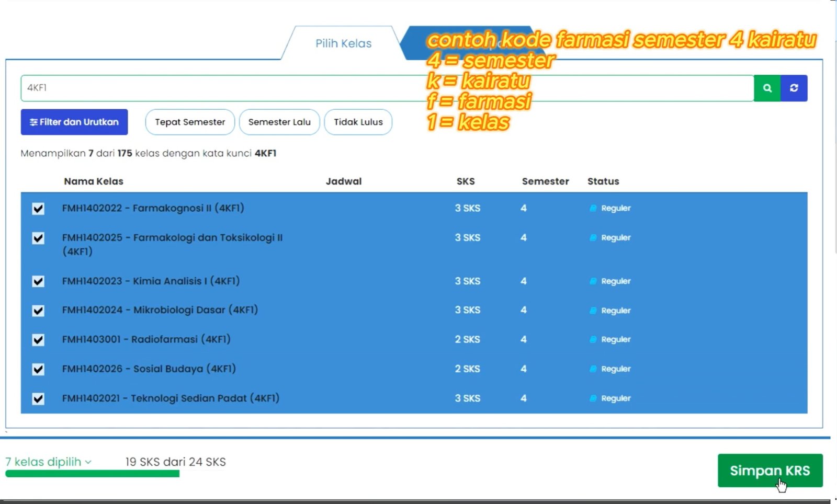The width and height of the screenshot is (837, 504).
Task: Click the Reguler icon for Mikrobiologi Dasar
Action: [x=593, y=311]
